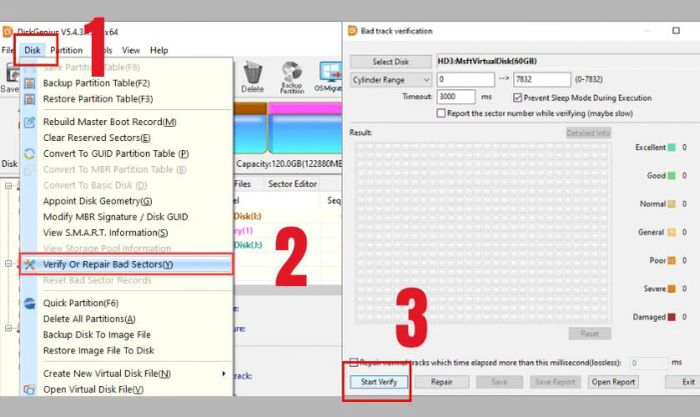The width and height of the screenshot is (700, 417).
Task: Expand Create New Virtual Disk File submenu arrow
Action: pyautogui.click(x=224, y=373)
